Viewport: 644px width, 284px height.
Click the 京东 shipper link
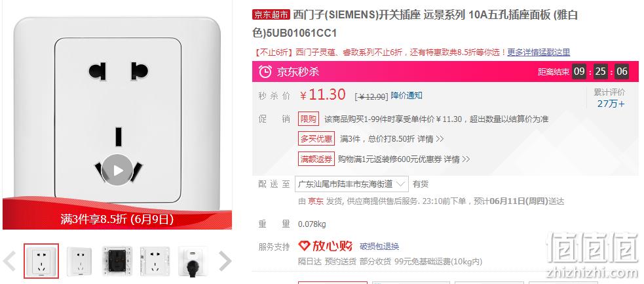pos(316,201)
